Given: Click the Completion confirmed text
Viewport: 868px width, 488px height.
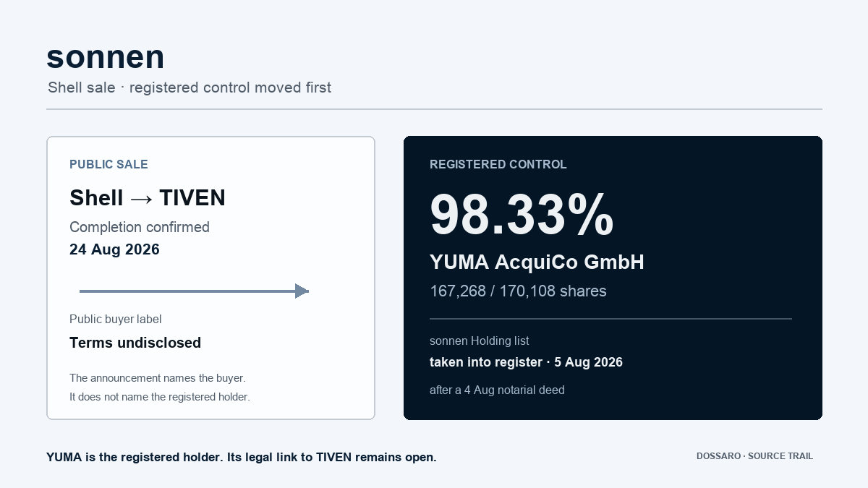Looking at the screenshot, I should click(x=140, y=227).
